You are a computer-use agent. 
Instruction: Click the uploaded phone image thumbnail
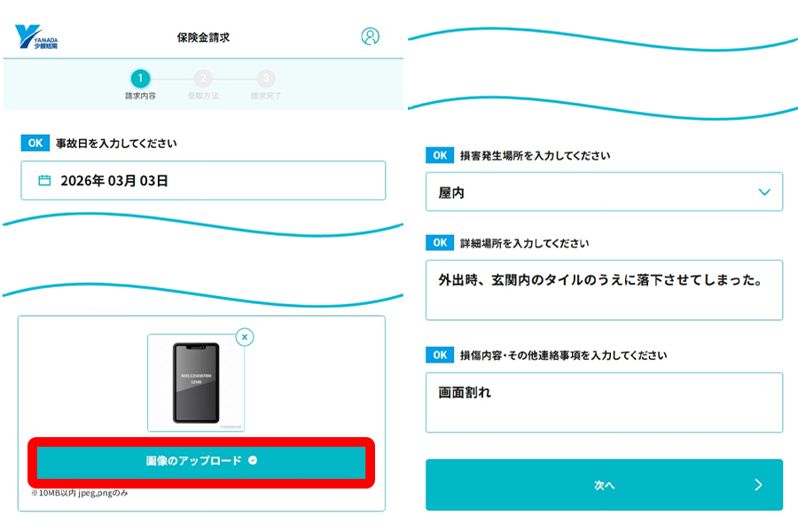tap(198, 383)
